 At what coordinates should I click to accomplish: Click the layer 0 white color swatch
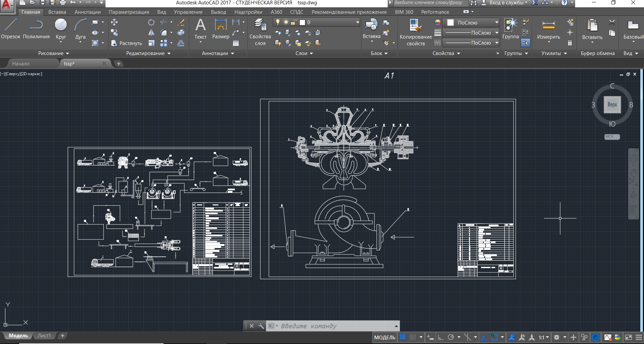click(x=302, y=22)
